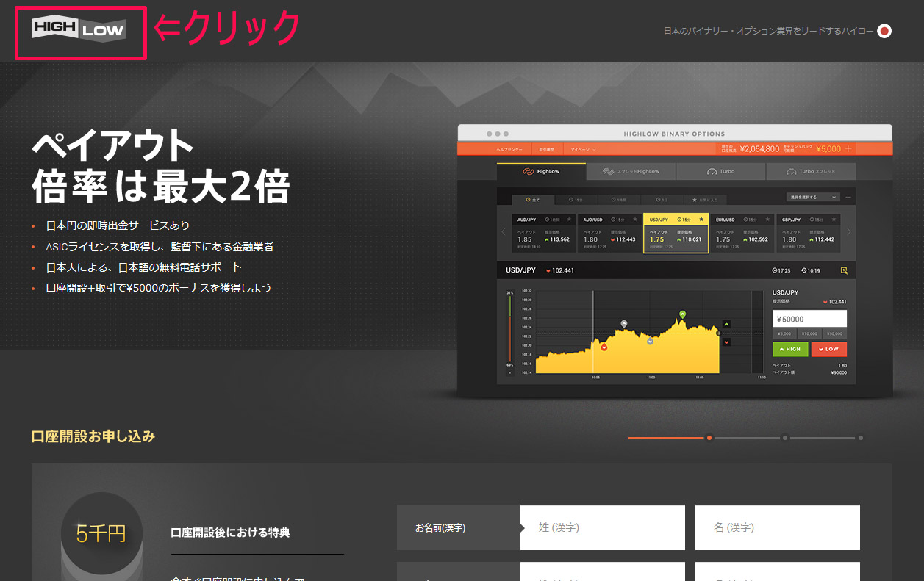The width and height of the screenshot is (924, 581).
Task: Click the 10:19 remaining time indicator
Action: pos(811,270)
